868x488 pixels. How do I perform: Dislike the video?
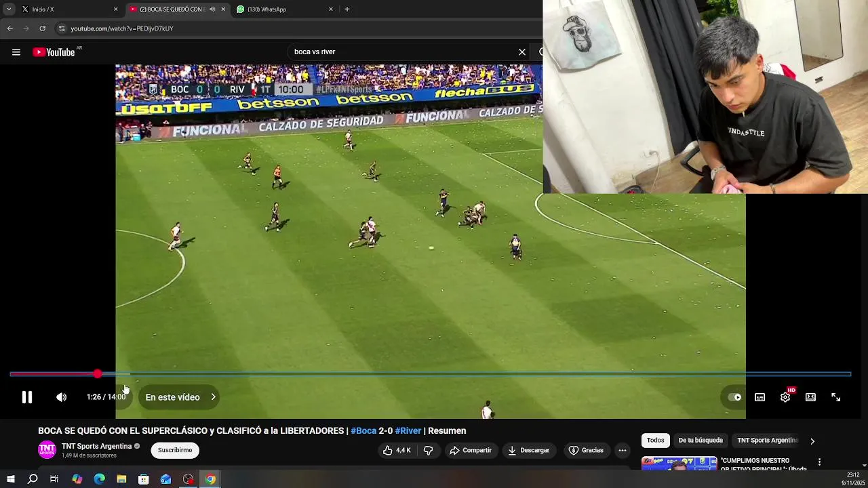(428, 450)
